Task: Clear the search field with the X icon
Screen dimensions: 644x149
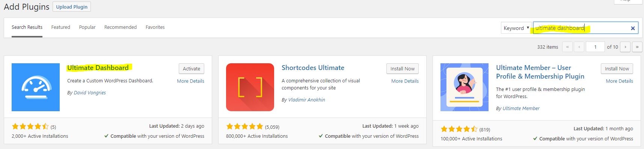Action: (x=633, y=28)
